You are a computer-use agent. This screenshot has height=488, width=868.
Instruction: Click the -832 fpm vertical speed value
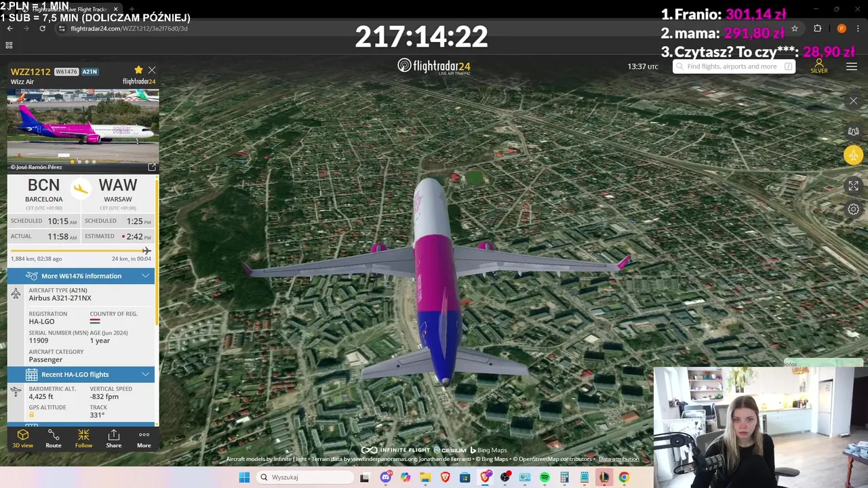[x=104, y=396]
